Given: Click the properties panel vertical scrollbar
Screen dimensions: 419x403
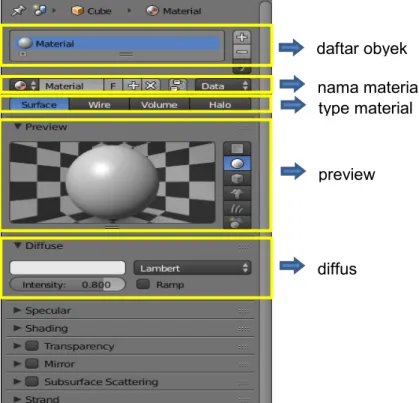Looking at the screenshot, I should coord(265,201).
